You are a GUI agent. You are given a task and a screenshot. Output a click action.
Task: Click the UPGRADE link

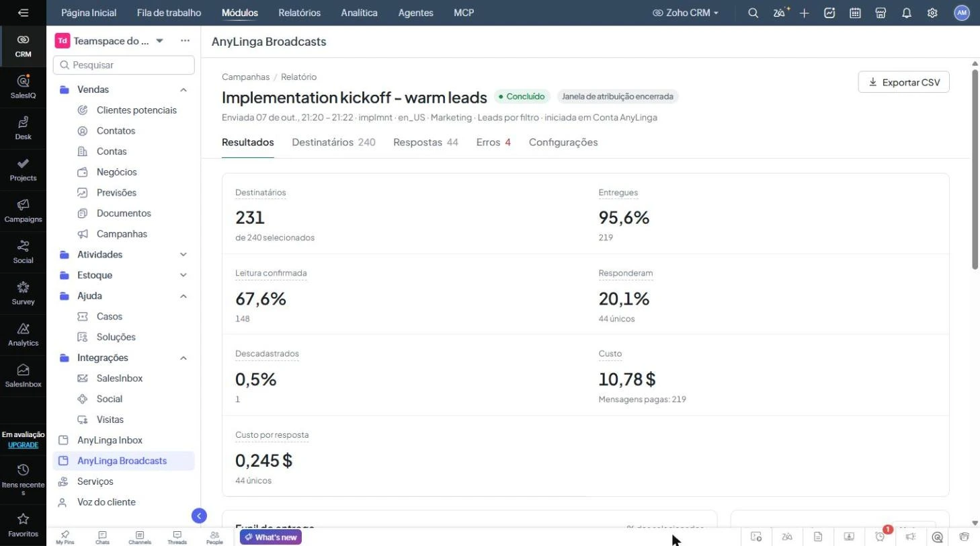[x=23, y=445]
